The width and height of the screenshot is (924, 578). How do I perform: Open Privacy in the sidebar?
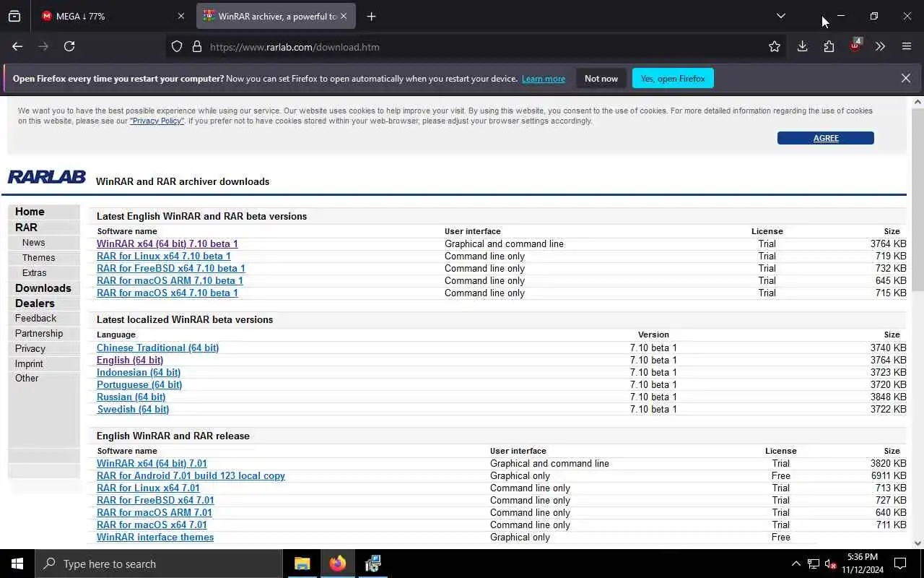coord(30,348)
